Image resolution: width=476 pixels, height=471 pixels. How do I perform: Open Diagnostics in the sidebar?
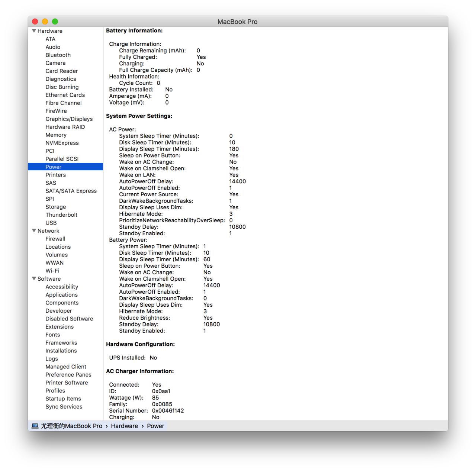(x=61, y=79)
